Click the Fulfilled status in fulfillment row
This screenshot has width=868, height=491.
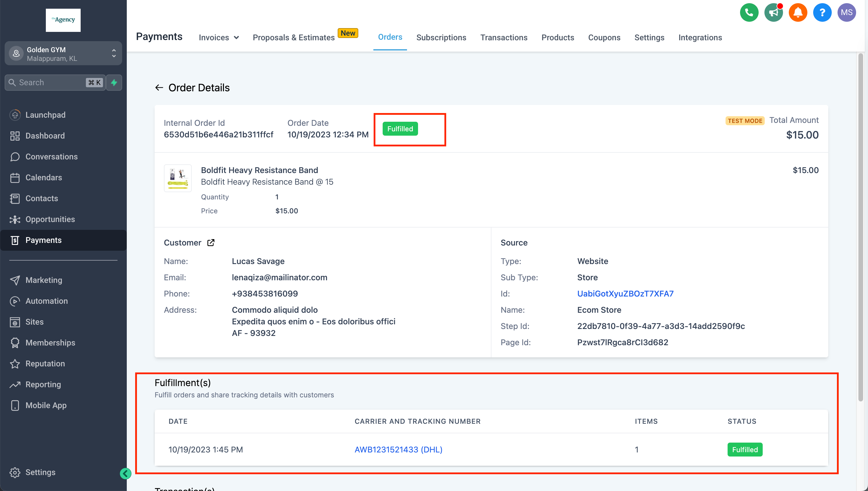pyautogui.click(x=745, y=450)
